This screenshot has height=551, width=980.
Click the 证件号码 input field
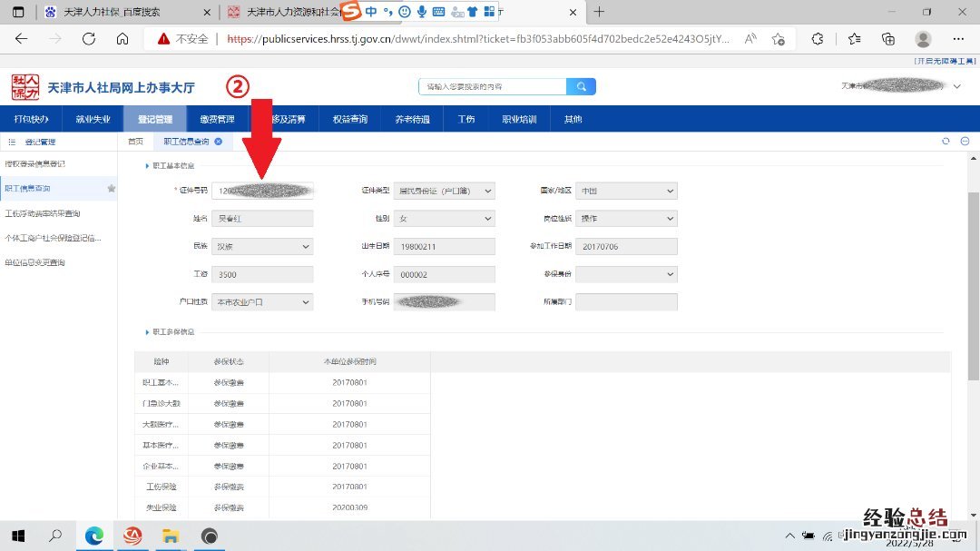(262, 192)
